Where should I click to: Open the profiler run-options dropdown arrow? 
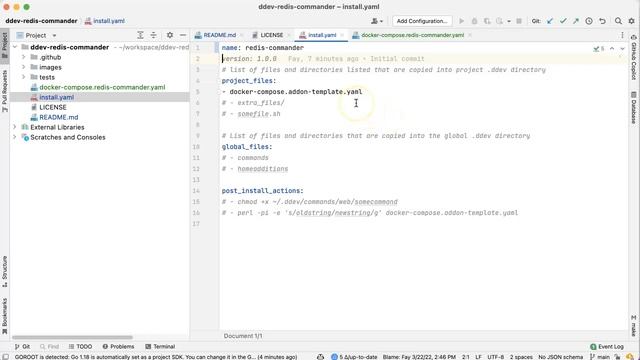pyautogui.click(x=509, y=21)
